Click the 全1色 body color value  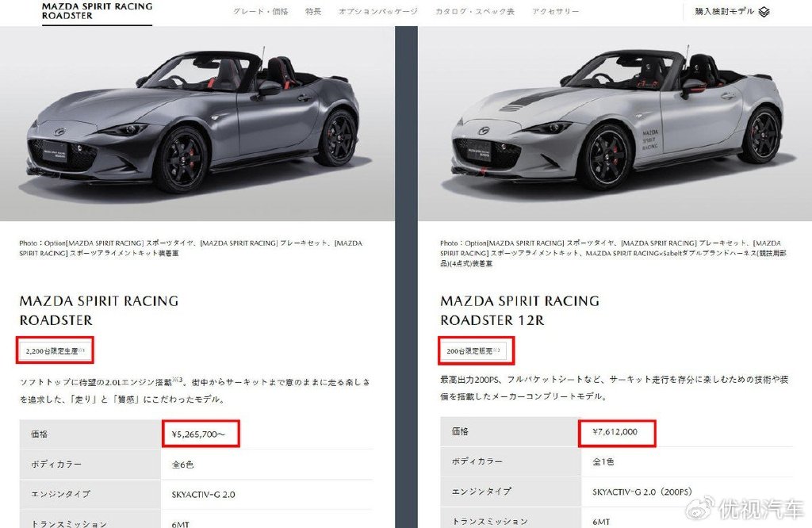(x=603, y=461)
